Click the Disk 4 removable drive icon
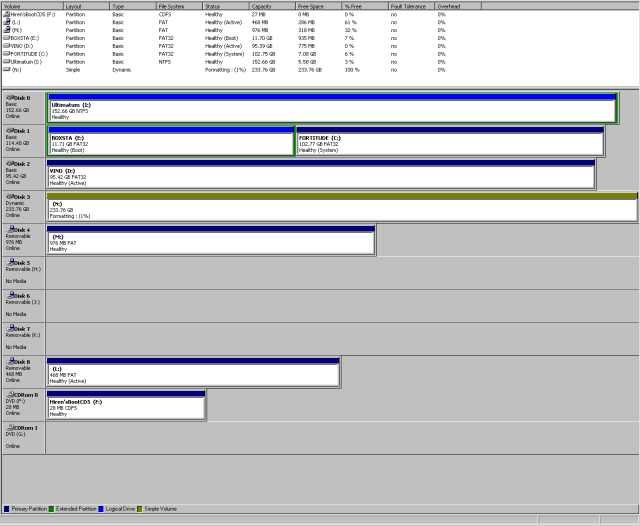 click(x=11, y=229)
